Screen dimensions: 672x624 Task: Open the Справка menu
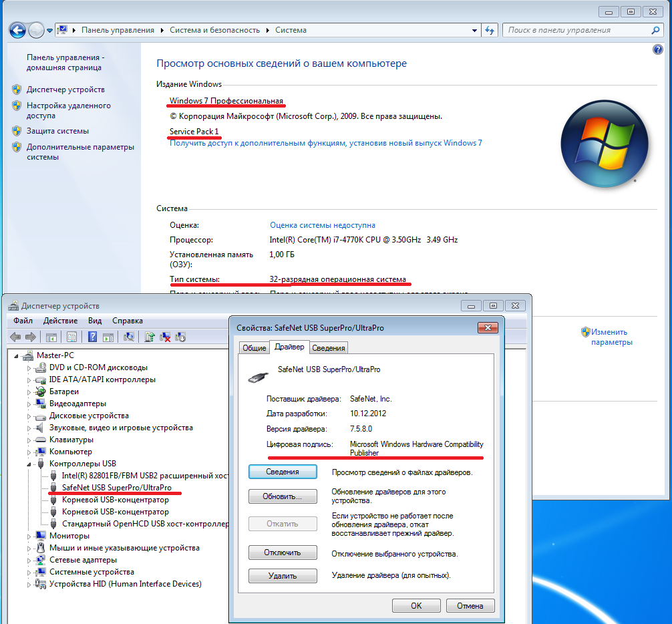click(128, 321)
